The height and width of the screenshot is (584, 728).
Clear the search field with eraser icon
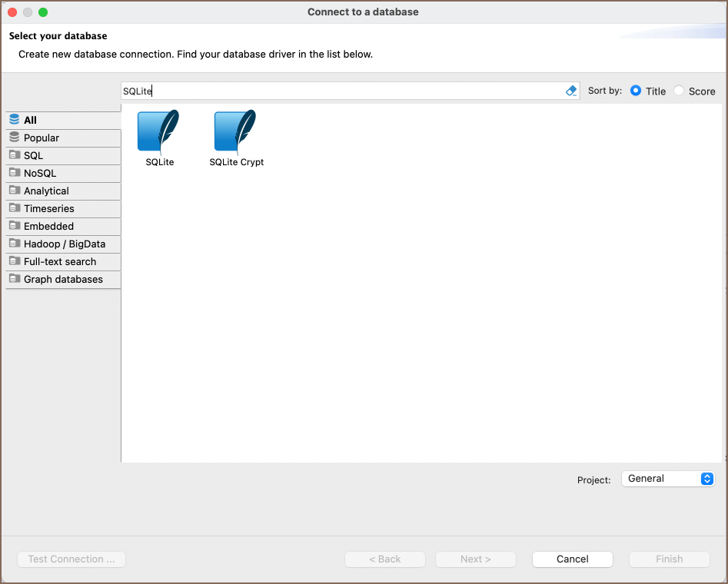pos(571,91)
